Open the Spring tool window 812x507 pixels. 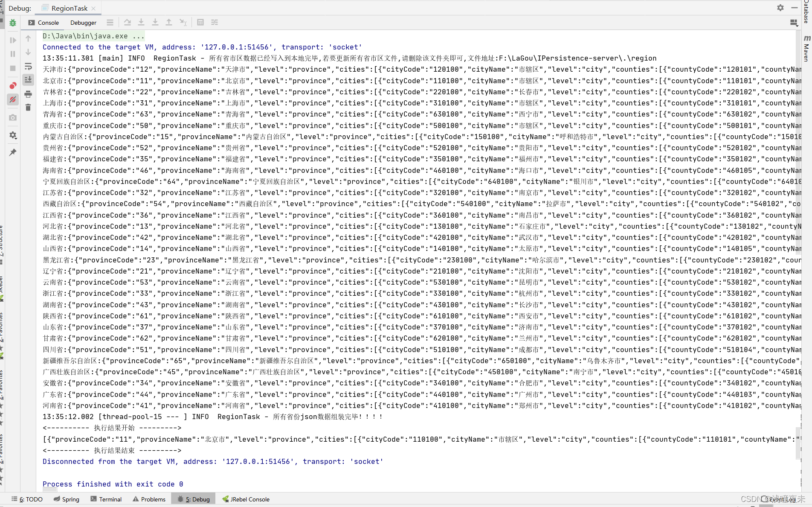[67, 499]
